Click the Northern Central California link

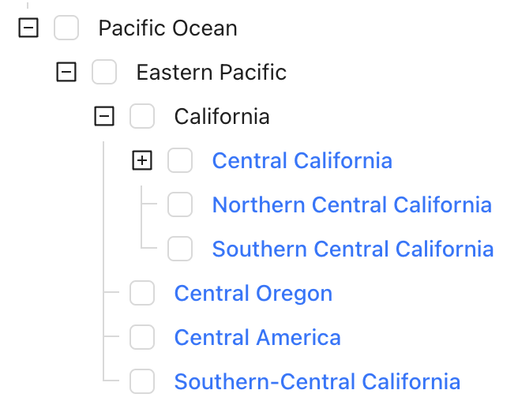[x=351, y=205]
